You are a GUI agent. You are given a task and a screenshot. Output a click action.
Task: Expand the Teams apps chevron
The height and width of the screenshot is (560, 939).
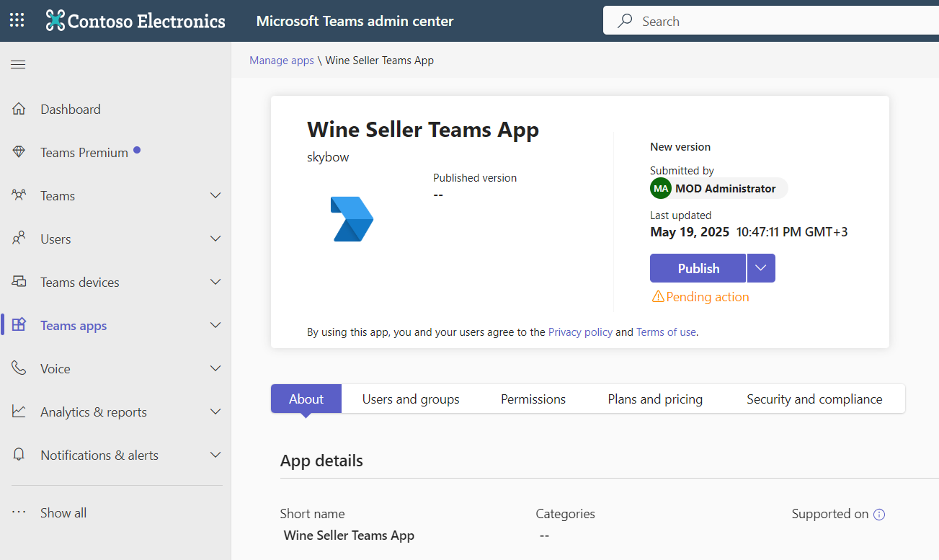click(215, 326)
